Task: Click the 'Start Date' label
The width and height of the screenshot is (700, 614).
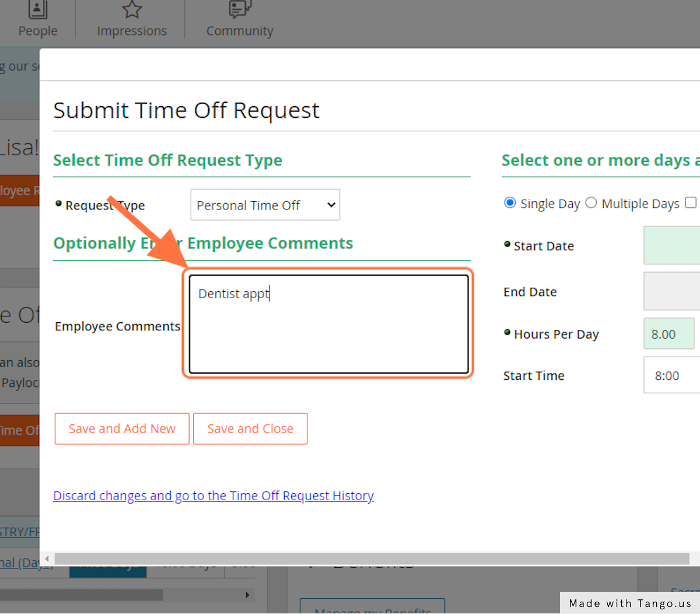Action: click(544, 246)
